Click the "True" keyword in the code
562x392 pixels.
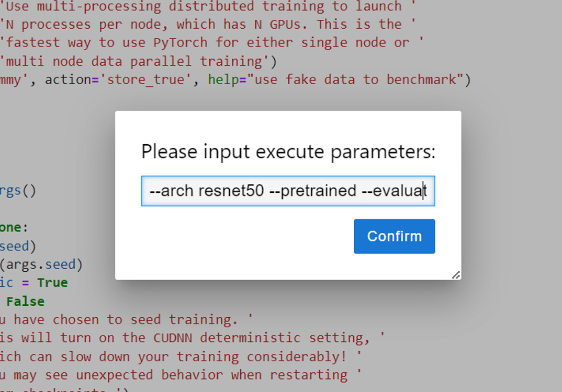[x=52, y=283]
